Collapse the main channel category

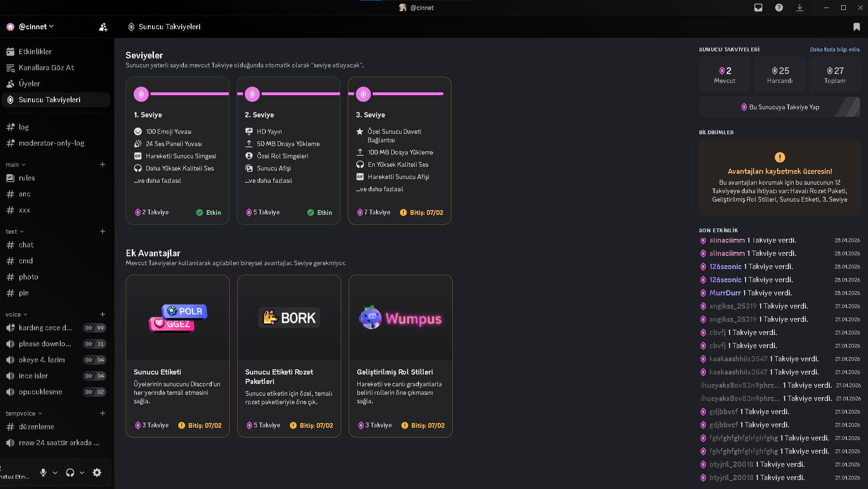coord(16,164)
